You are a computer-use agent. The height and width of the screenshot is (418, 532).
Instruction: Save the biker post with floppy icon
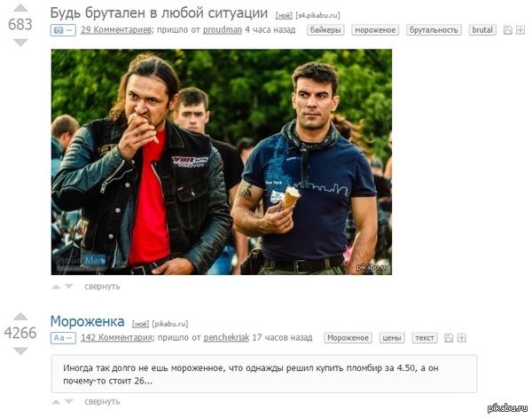[x=507, y=30]
